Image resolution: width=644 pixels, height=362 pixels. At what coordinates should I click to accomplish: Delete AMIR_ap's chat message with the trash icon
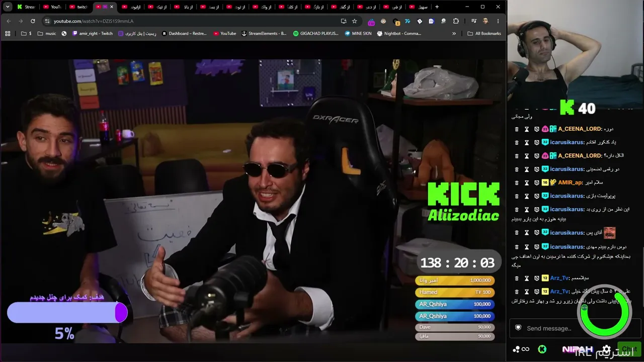(x=517, y=183)
